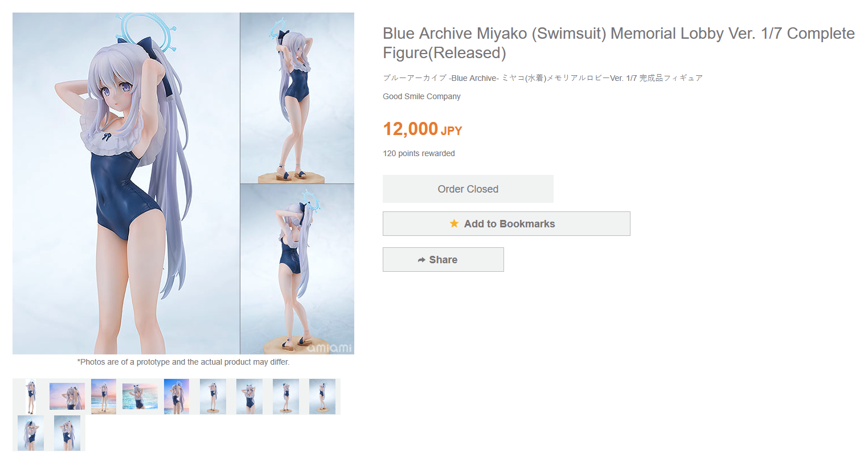Select the first white-background figure thumbnail
The height and width of the screenshot is (453, 868).
pos(31,397)
